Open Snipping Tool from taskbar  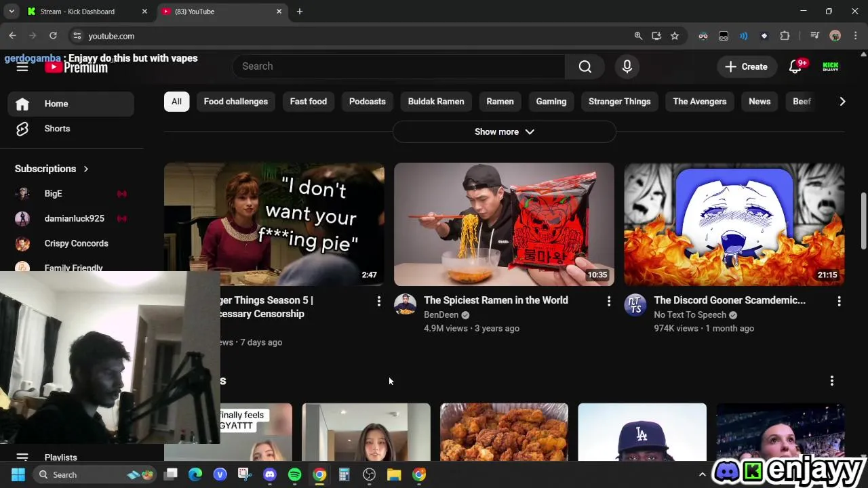pos(245,475)
